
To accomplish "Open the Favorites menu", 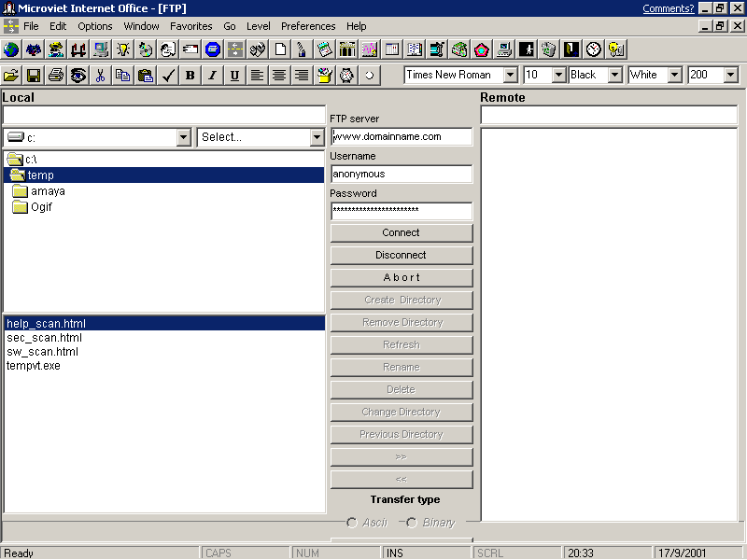I will point(190,26).
